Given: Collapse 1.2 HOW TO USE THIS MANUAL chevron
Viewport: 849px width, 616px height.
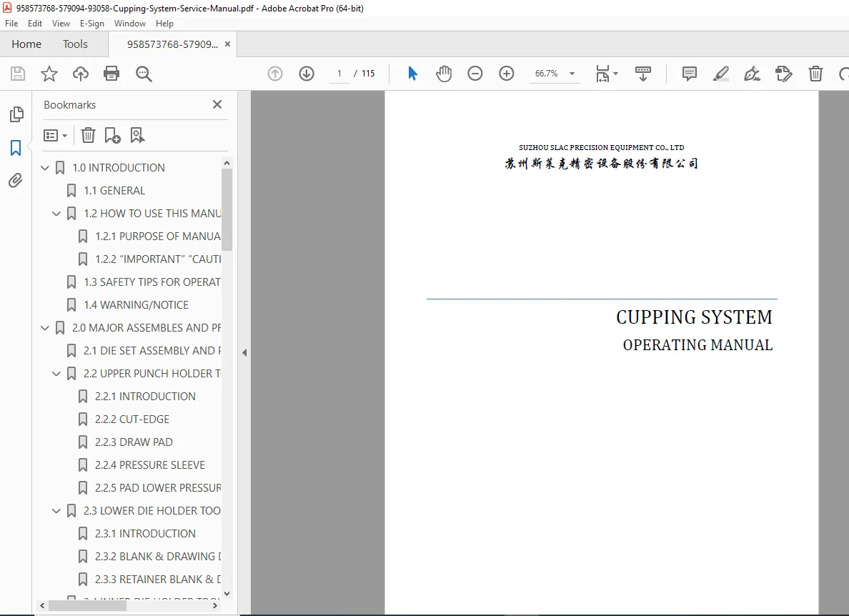Looking at the screenshot, I should pyautogui.click(x=56, y=214).
